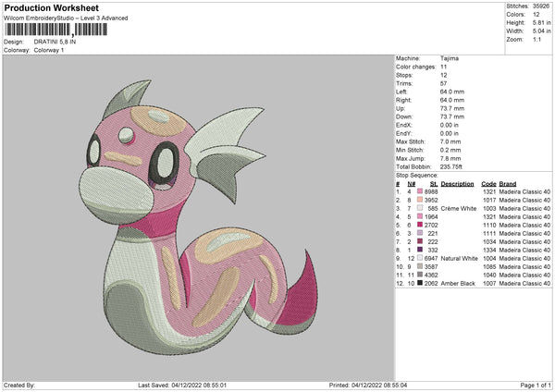This screenshot has width=555, height=392.
Task: Select the Width value 5.04 in
Action: click(x=542, y=31)
